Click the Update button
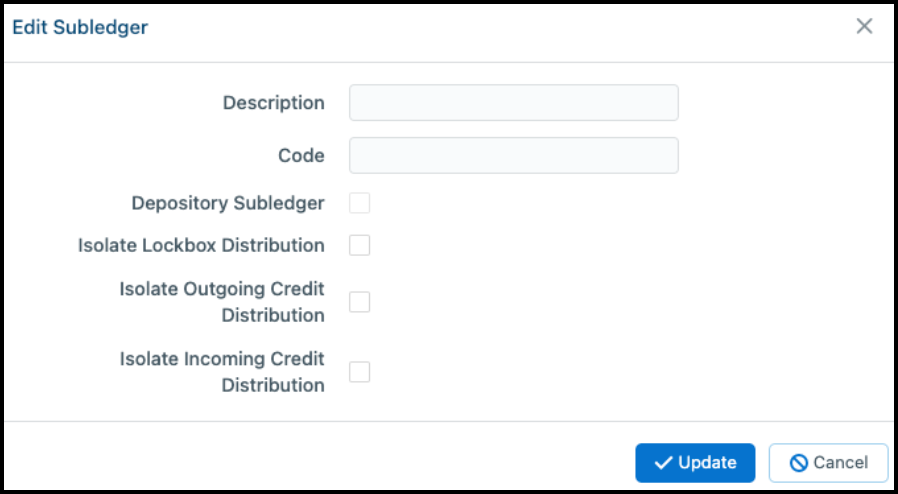 pos(695,463)
